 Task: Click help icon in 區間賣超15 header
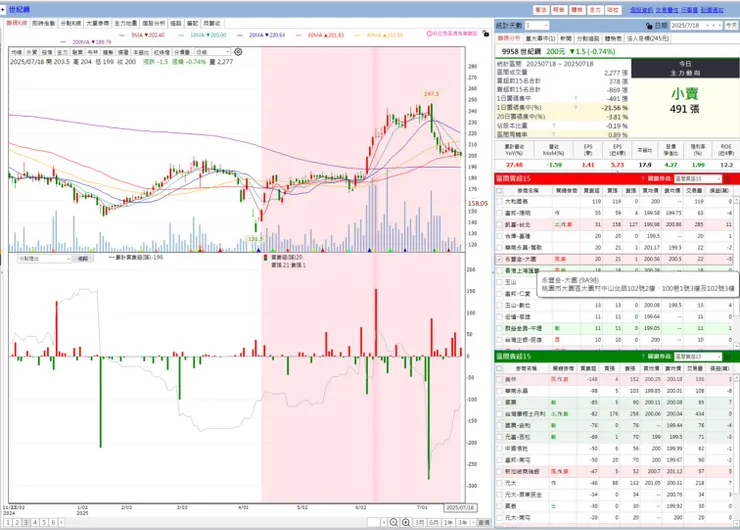click(642, 356)
